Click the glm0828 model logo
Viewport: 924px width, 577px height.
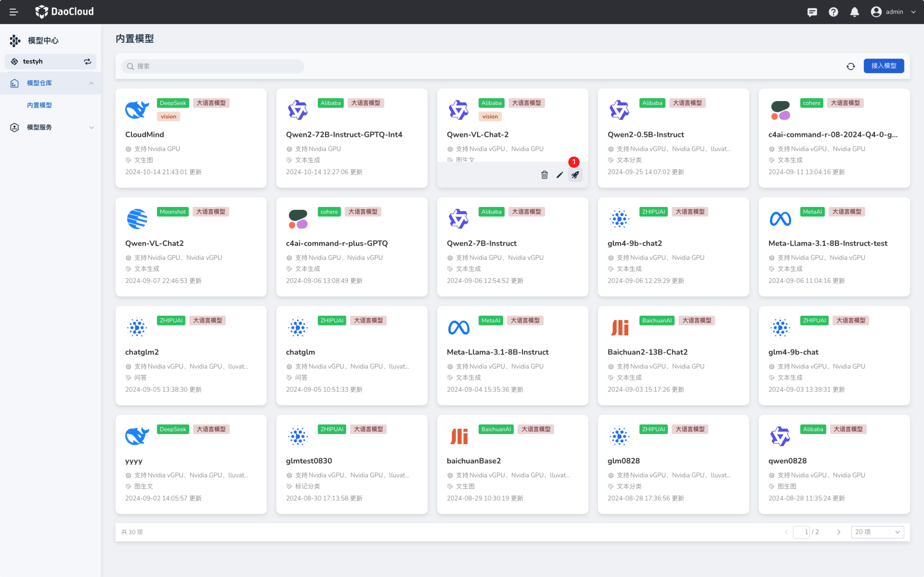pyautogui.click(x=619, y=436)
